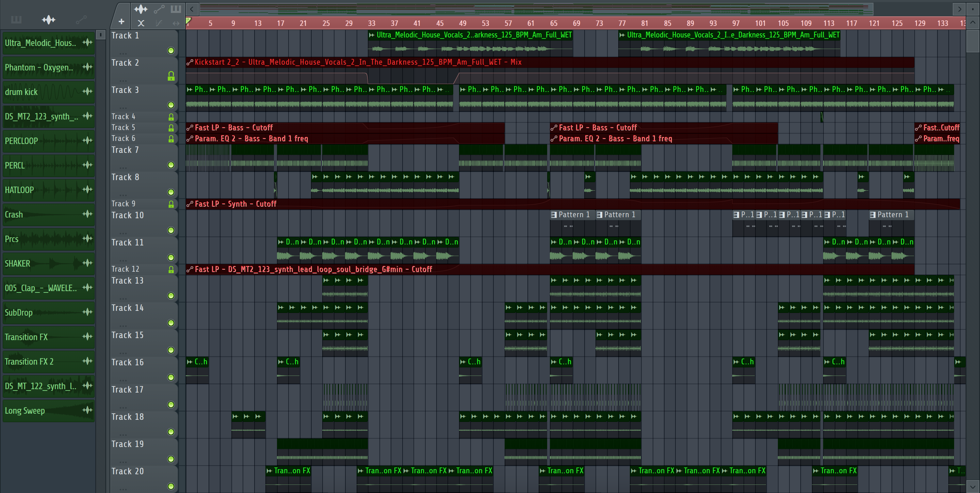The height and width of the screenshot is (493, 980).
Task: Click waveform icon on SubDrop item
Action: click(x=87, y=312)
